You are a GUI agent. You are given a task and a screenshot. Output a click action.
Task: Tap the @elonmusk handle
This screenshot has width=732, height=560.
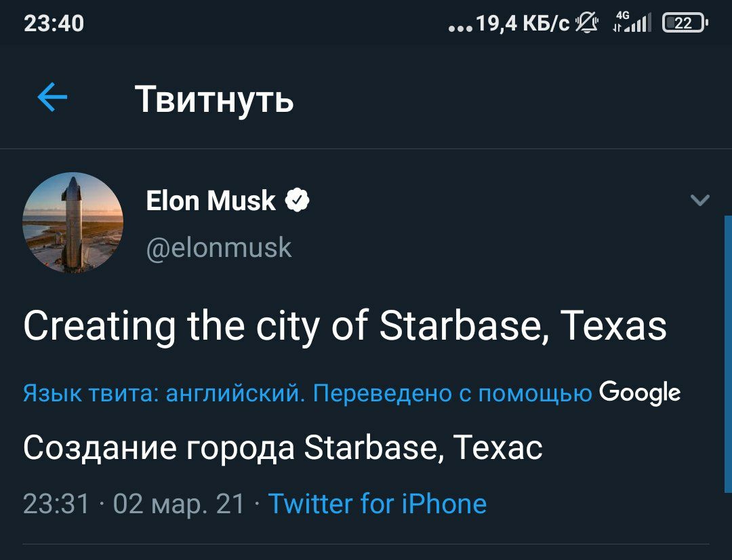[x=219, y=247]
